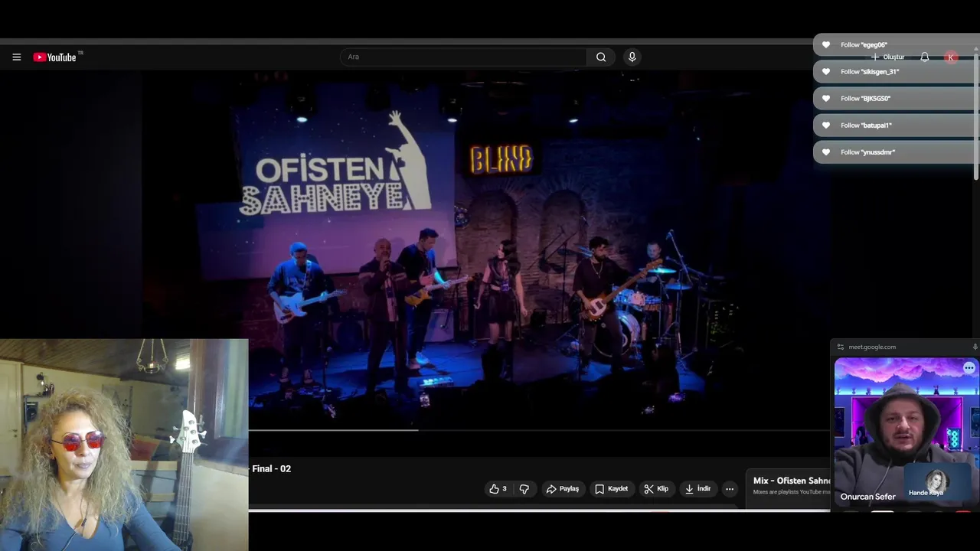Click the video title "Final - 02"

coord(271,468)
